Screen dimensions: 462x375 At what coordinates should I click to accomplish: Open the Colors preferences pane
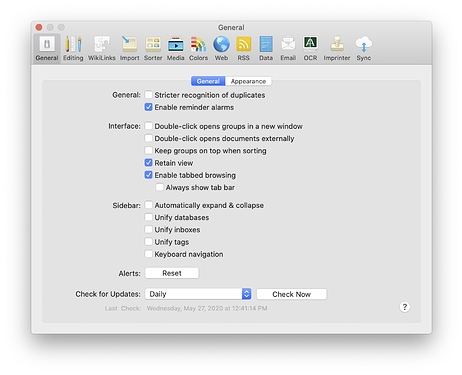click(198, 49)
